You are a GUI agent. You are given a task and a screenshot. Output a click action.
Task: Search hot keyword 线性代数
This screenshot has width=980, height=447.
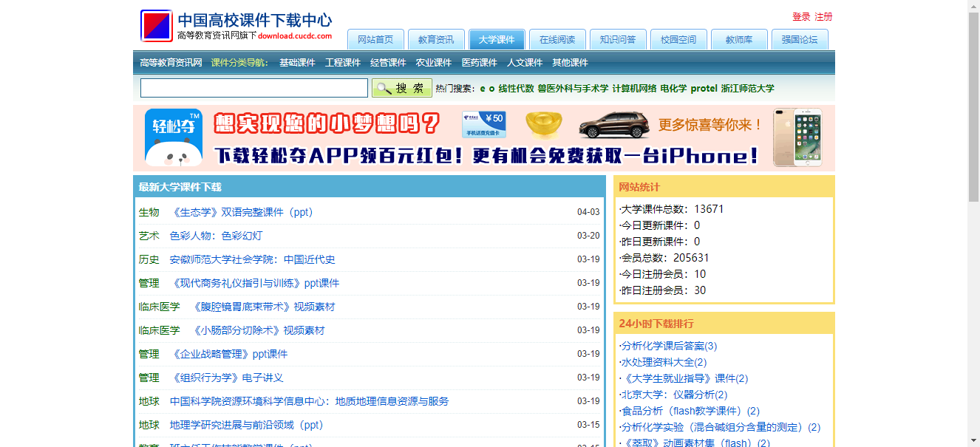[x=516, y=89]
